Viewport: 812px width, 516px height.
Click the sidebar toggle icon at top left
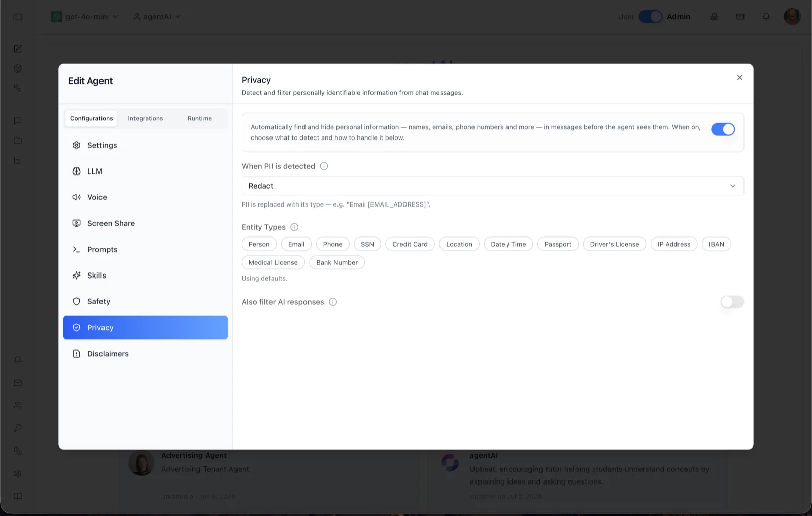pyautogui.click(x=18, y=17)
